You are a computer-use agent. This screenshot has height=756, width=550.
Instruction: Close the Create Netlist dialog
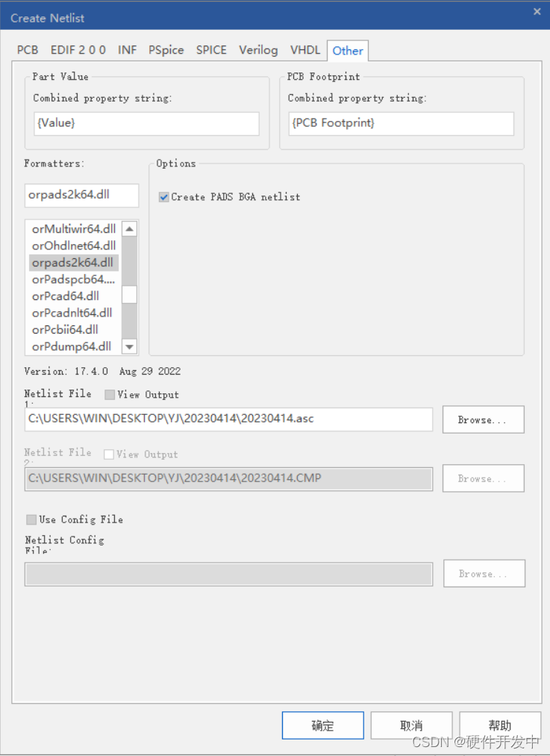[x=537, y=11]
